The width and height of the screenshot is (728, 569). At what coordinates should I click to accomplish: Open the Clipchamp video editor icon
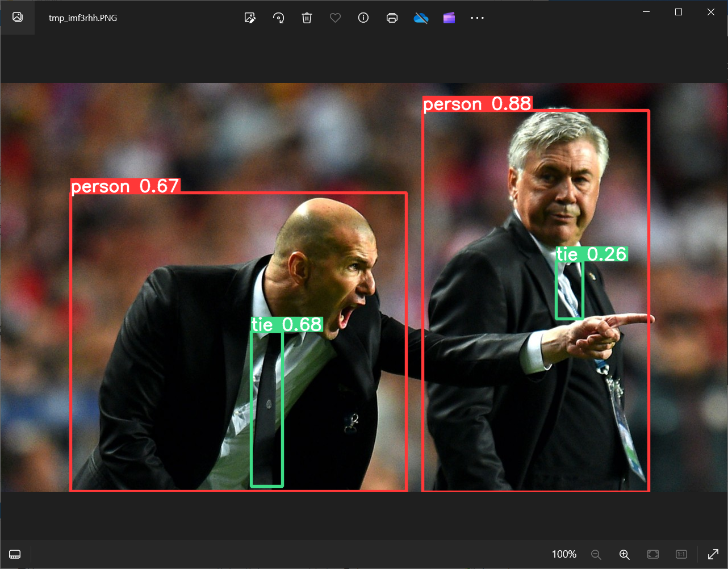(449, 18)
